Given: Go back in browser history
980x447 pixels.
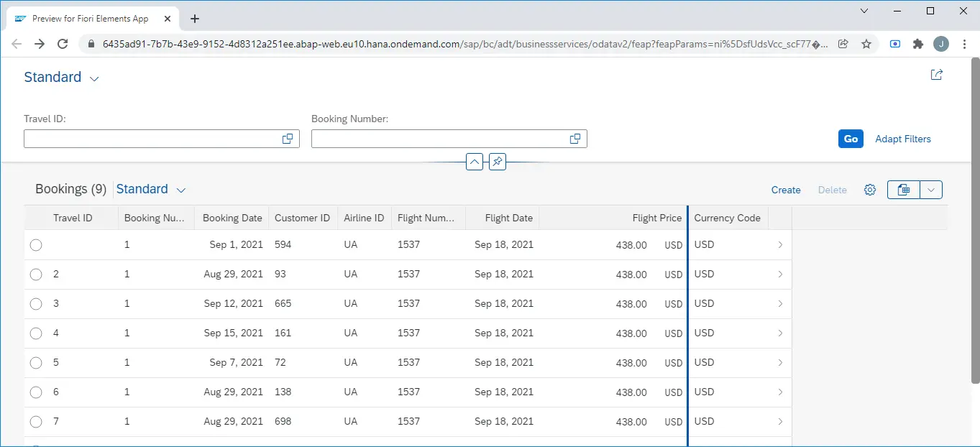Looking at the screenshot, I should [17, 44].
